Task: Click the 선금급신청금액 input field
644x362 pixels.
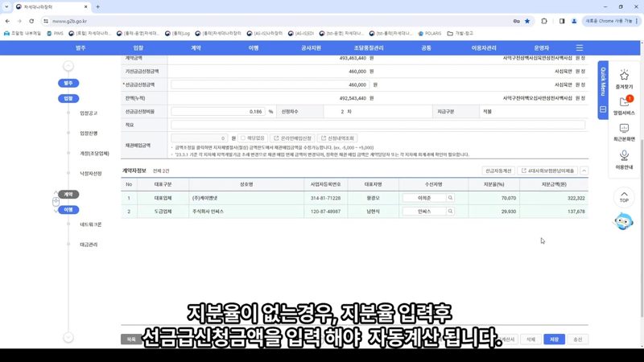Action: pos(270,85)
